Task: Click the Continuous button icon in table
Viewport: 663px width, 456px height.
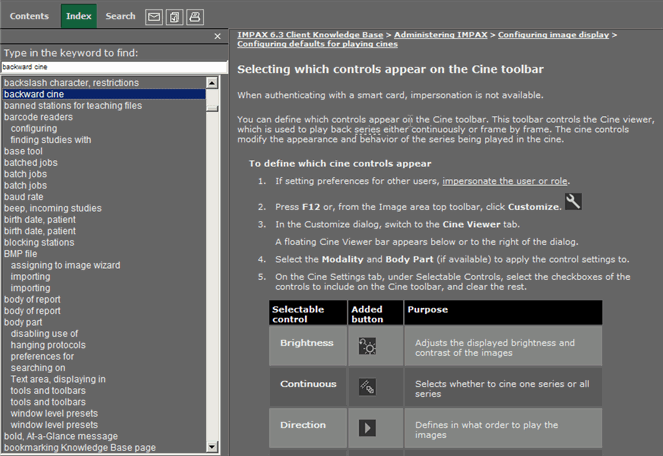Action: 367,387
